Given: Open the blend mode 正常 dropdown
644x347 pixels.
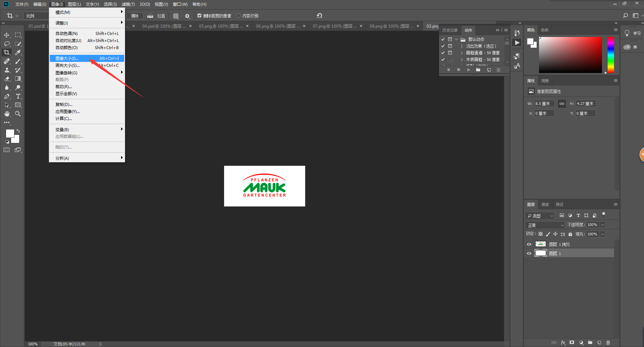Looking at the screenshot, I should click(x=545, y=225).
